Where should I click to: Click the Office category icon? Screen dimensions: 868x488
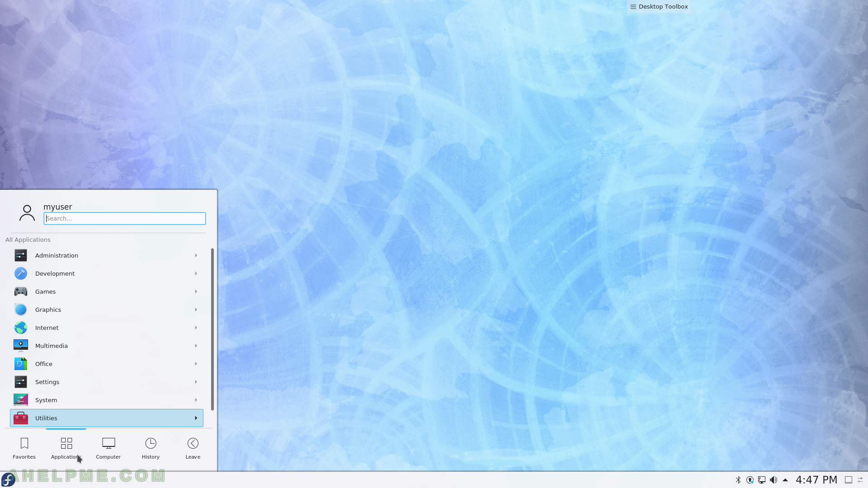[21, 364]
